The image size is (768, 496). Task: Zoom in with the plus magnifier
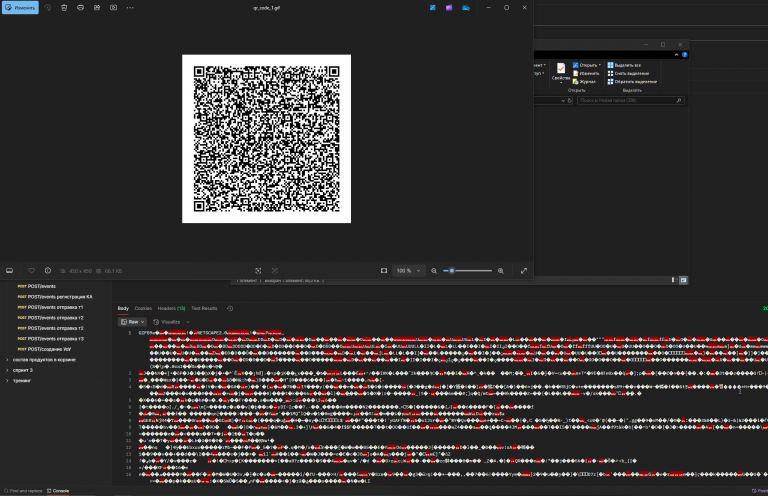501,271
